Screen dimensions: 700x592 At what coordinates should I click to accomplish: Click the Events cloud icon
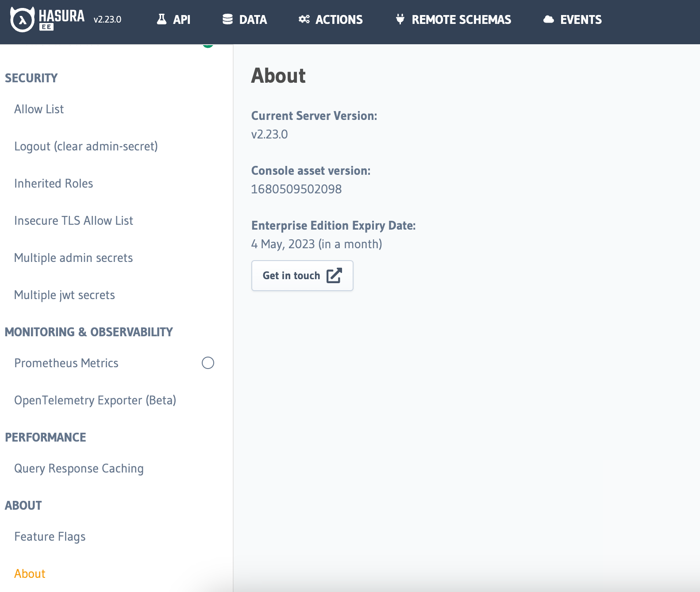pyautogui.click(x=548, y=19)
